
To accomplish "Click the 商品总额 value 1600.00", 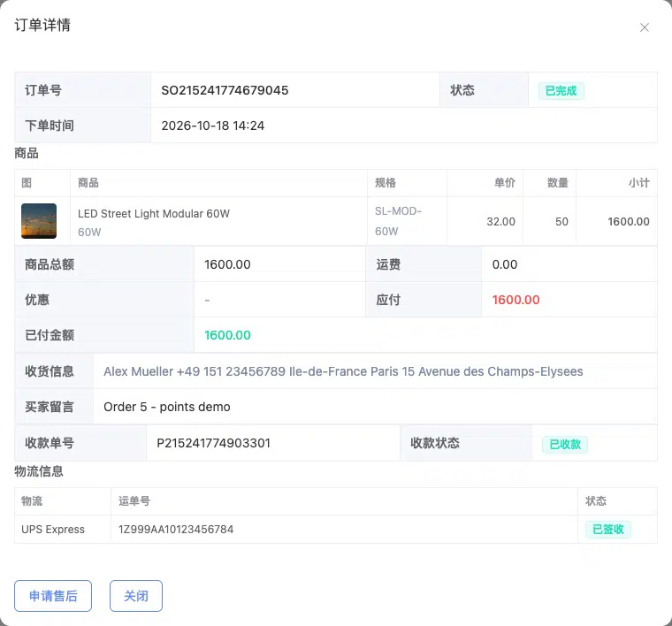I will coord(227,264).
